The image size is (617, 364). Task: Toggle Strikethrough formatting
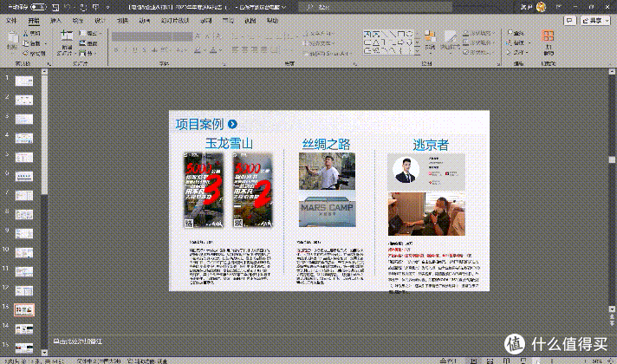pos(154,50)
